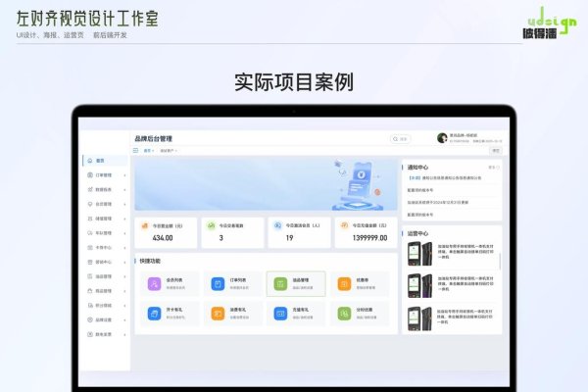Open the 首页 home item in sidebar
The height and width of the screenshot is (392, 588).
[106, 161]
